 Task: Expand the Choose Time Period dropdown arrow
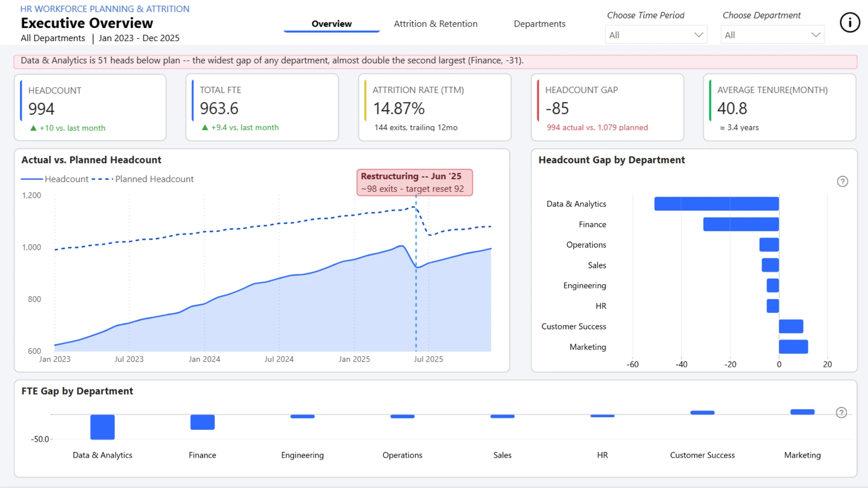pyautogui.click(x=698, y=35)
